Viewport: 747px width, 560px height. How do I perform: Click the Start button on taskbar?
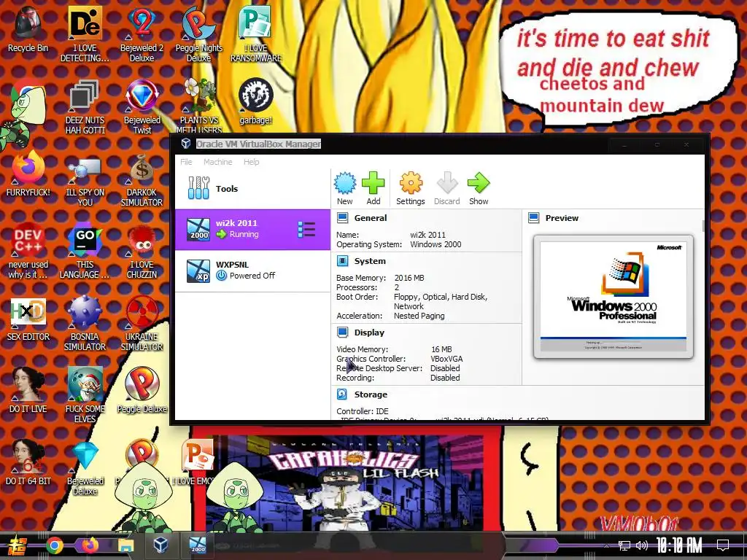click(16, 545)
